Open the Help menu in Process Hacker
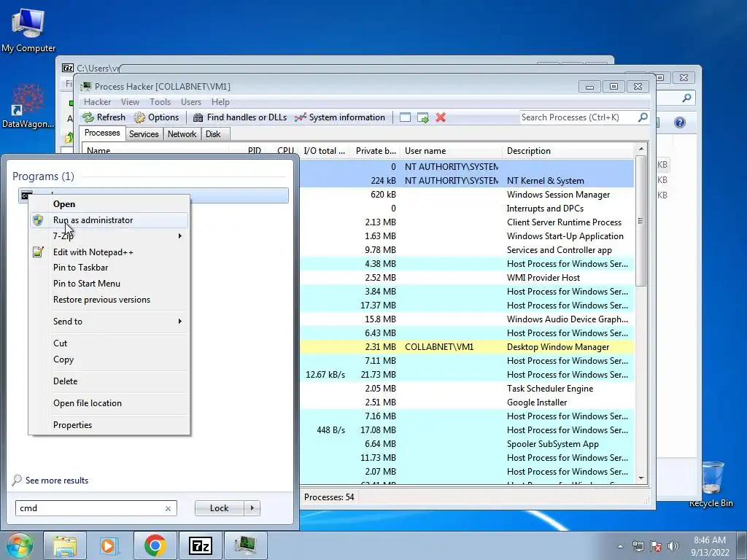Screen dimensions: 747x560 220,102
